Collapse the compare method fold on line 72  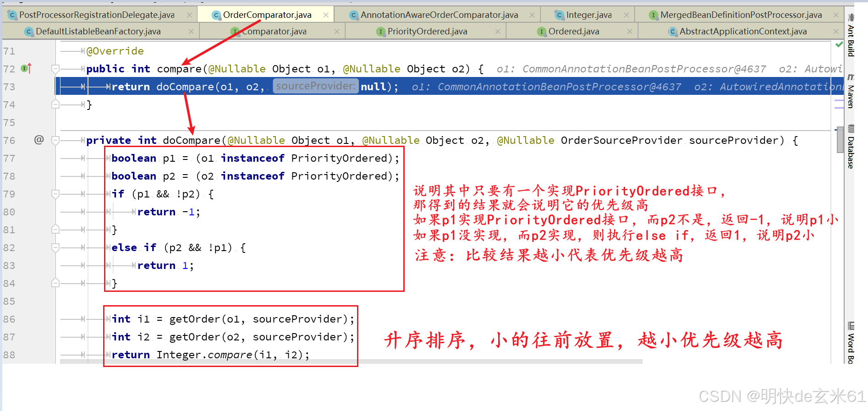pyautogui.click(x=55, y=69)
